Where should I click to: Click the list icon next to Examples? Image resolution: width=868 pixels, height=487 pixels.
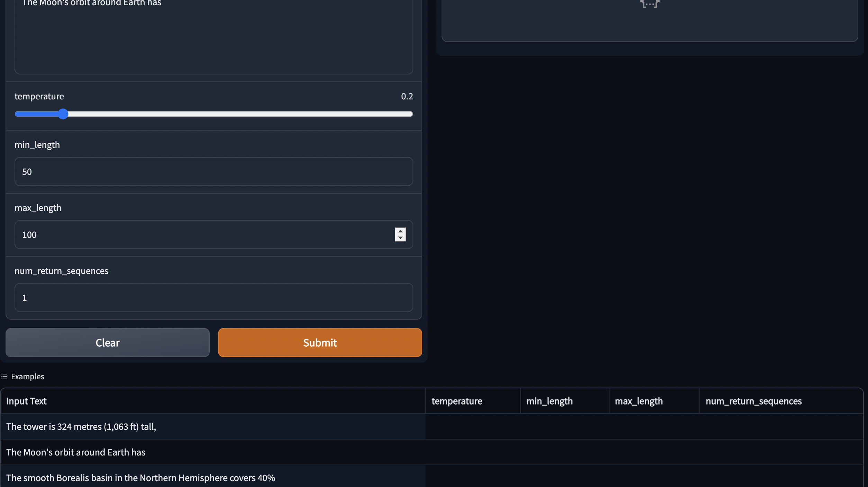point(4,376)
